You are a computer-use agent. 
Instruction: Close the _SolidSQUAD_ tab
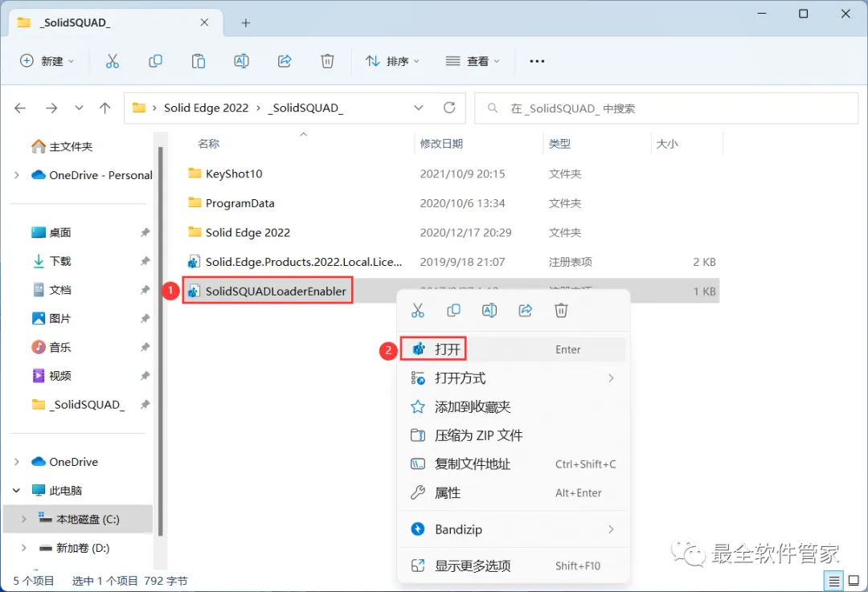pos(204,22)
